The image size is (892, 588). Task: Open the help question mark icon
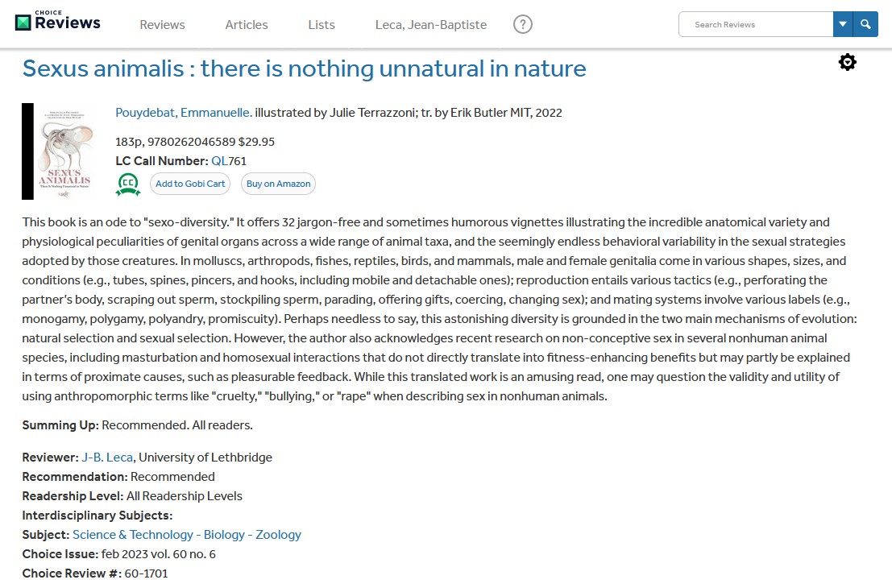click(x=523, y=25)
